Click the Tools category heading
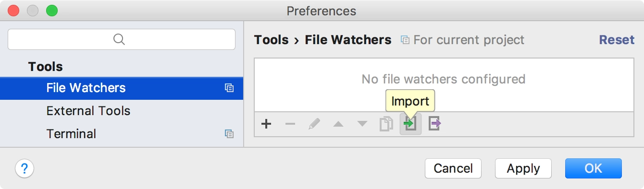The image size is (644, 189). point(46,67)
